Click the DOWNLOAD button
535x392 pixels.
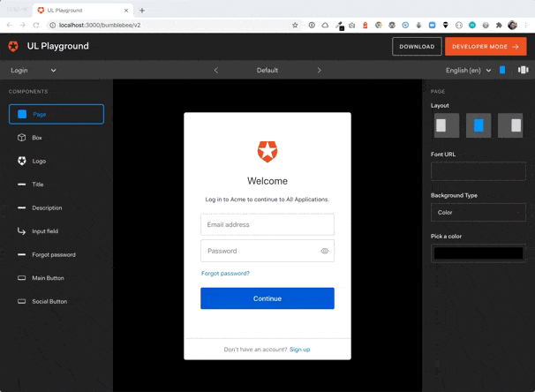pyautogui.click(x=417, y=47)
